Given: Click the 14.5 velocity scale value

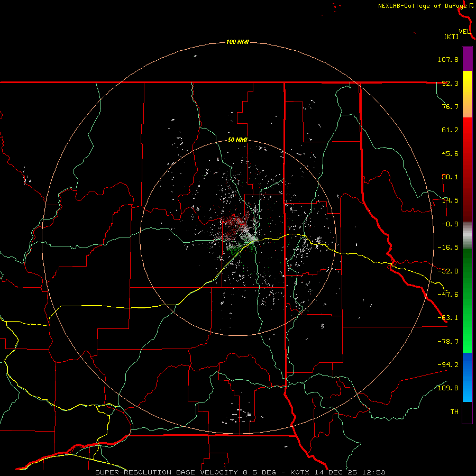Looking at the screenshot, I should point(450,200).
